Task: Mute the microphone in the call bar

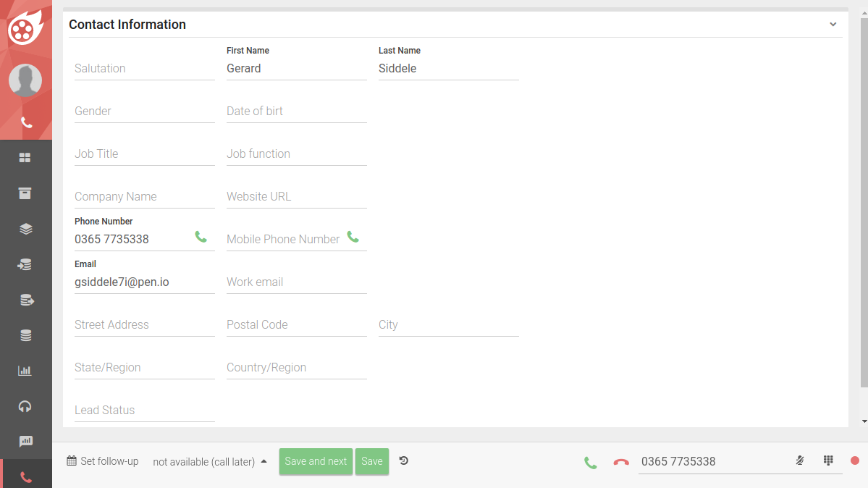Action: coord(800,460)
